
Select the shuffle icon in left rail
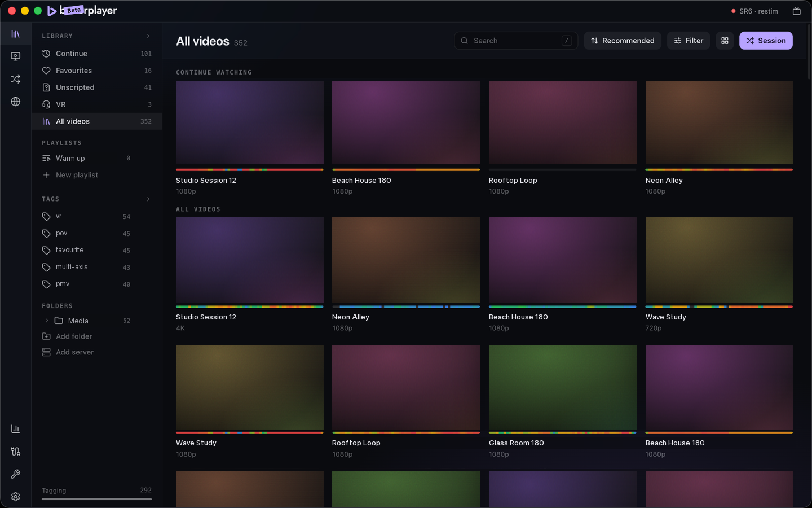click(x=15, y=79)
